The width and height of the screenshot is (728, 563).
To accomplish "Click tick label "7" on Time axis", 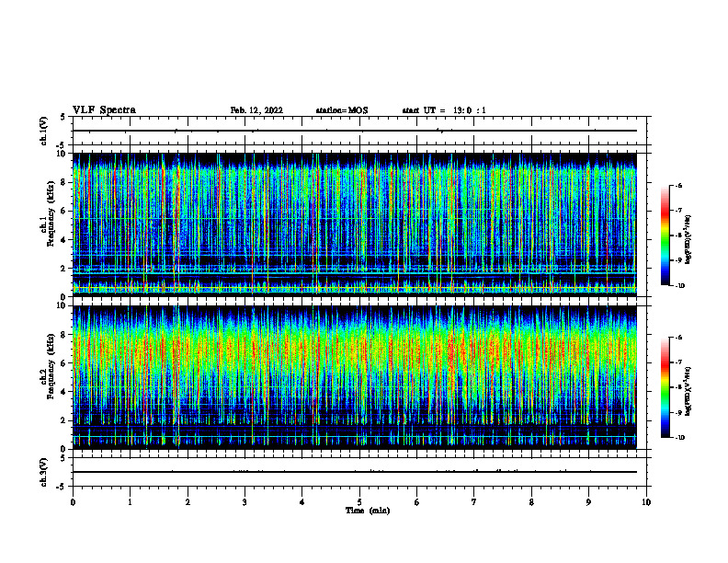I will [x=474, y=502].
